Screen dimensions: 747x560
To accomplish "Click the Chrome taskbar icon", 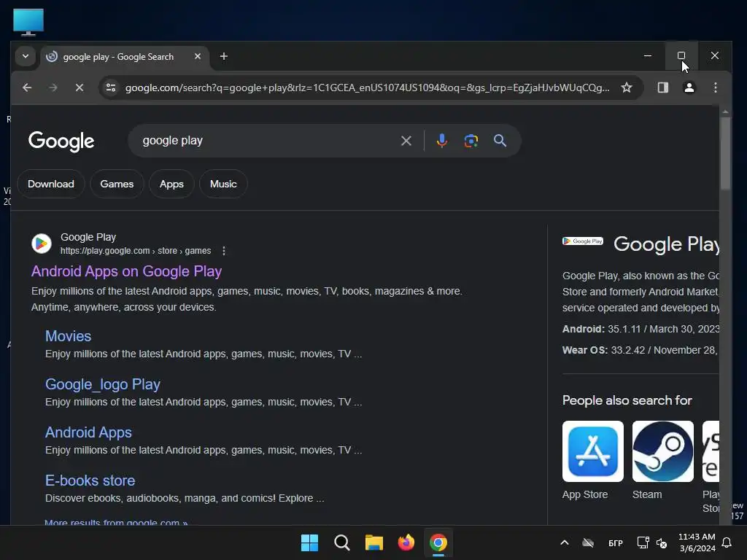I will pos(438,542).
